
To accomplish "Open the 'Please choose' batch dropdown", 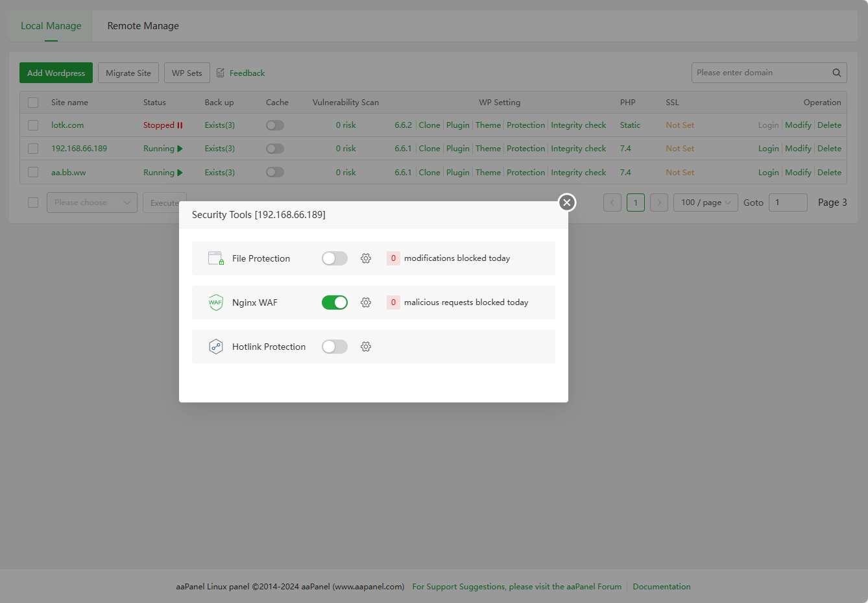I will tap(92, 203).
